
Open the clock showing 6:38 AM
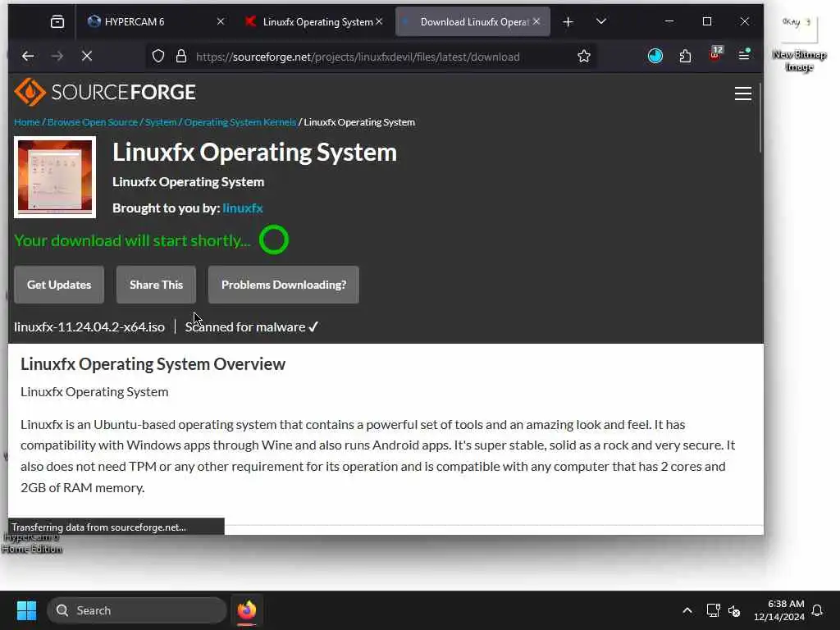[x=779, y=610]
